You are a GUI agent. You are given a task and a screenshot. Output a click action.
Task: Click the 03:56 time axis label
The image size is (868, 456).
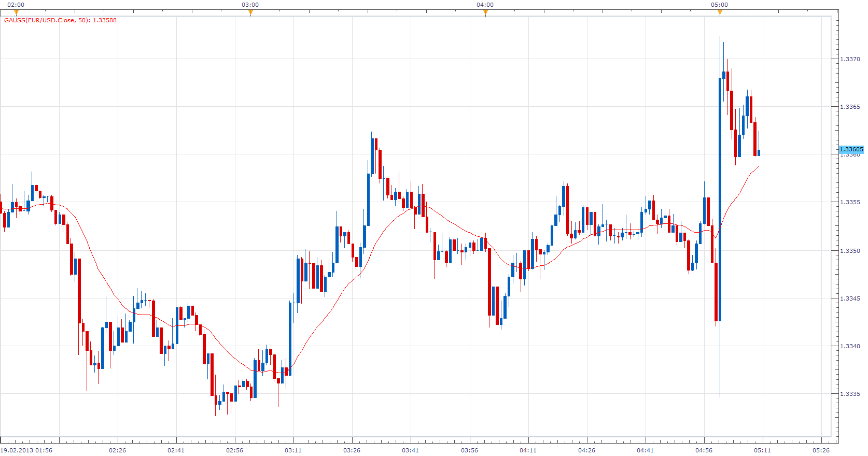pyautogui.click(x=470, y=450)
